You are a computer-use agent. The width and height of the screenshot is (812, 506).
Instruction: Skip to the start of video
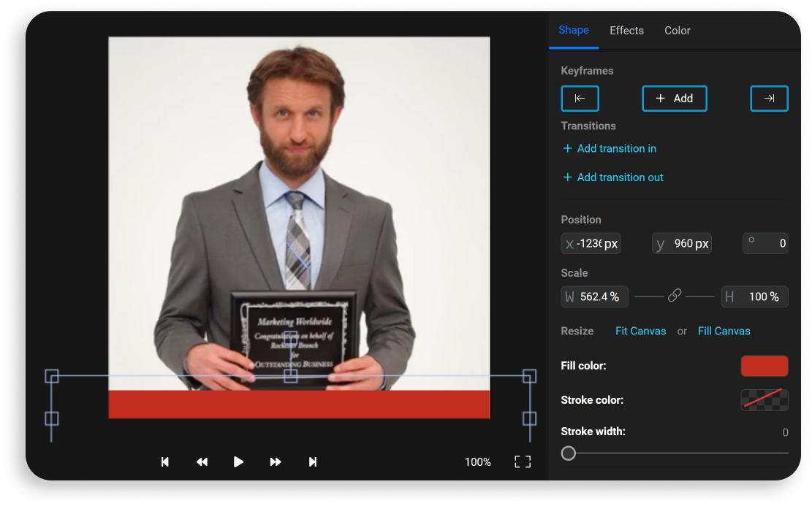point(164,461)
